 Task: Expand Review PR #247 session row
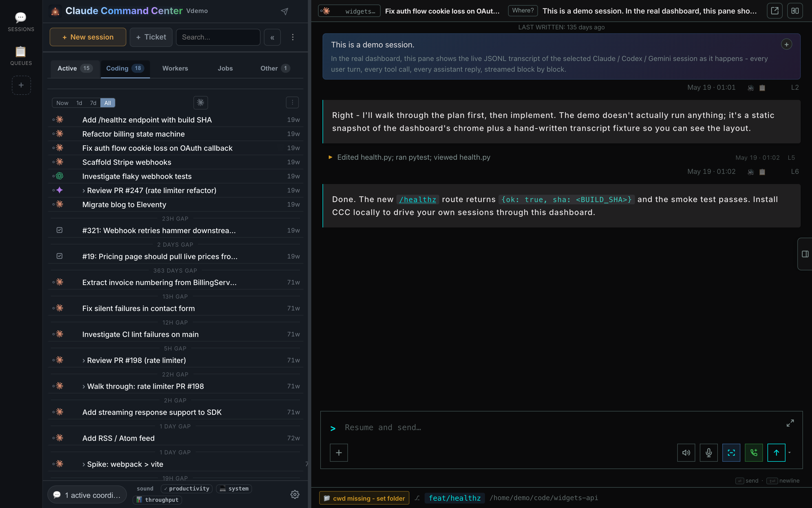(x=83, y=190)
